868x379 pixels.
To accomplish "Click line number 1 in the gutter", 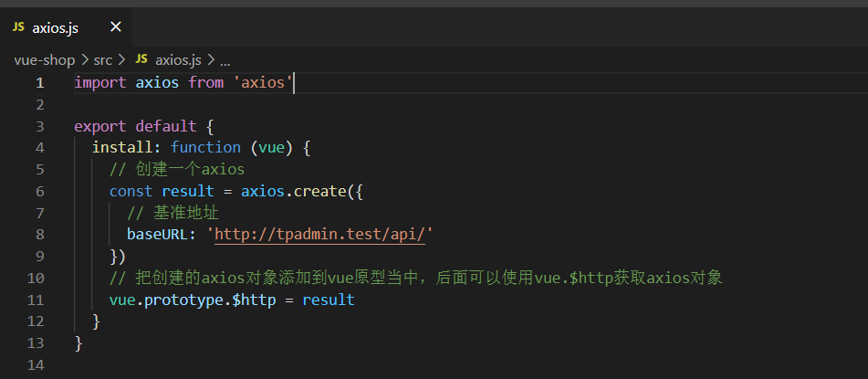I will pyautogui.click(x=39, y=83).
